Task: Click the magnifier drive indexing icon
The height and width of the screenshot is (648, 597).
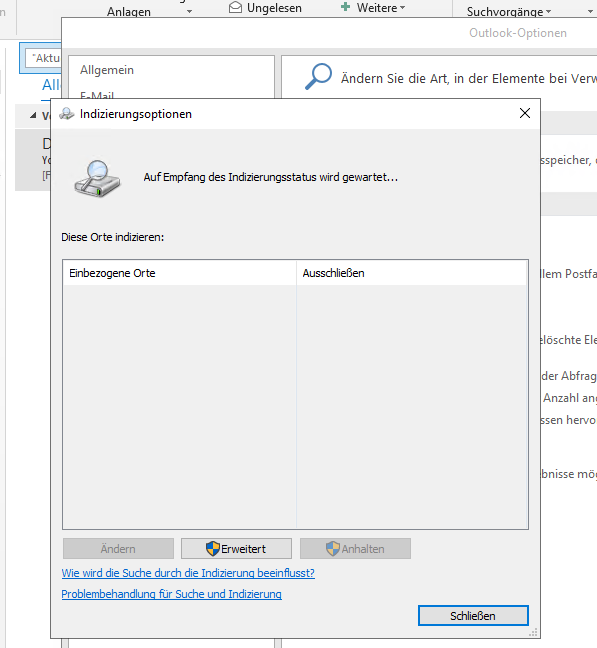Action: click(97, 178)
